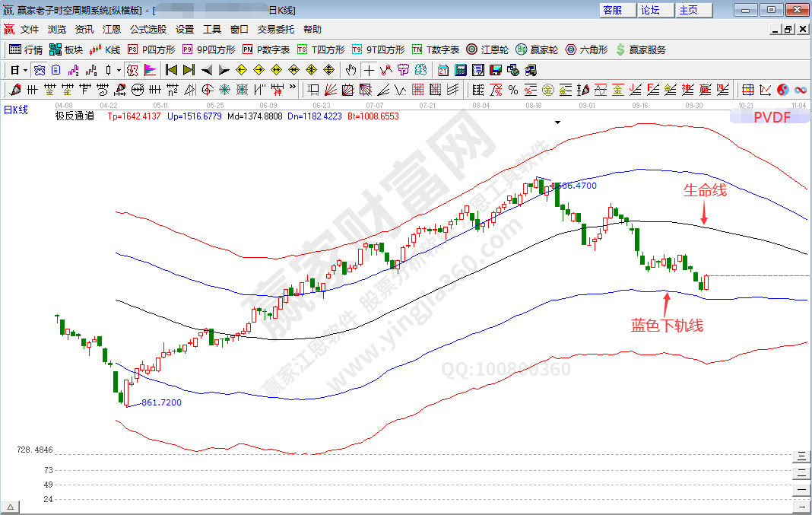Jump to the first bar with skip-start arrow
Viewport: 812px width, 515px height.
pyautogui.click(x=171, y=70)
